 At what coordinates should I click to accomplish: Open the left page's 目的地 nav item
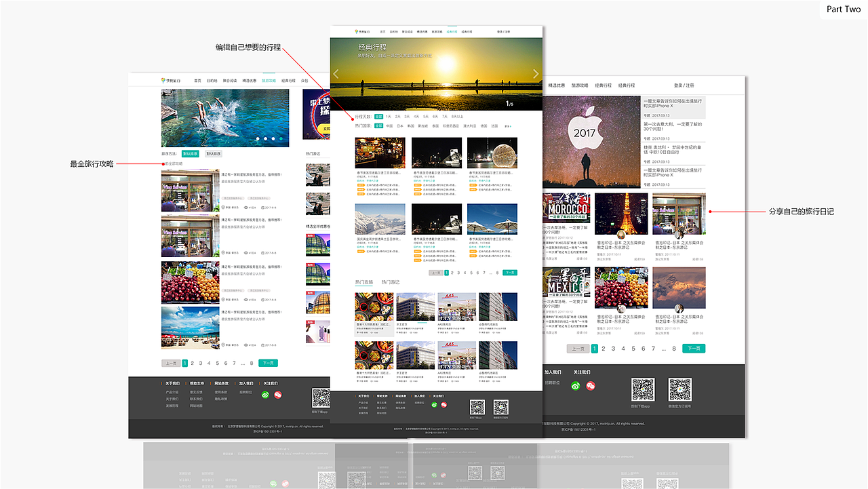[x=212, y=81]
